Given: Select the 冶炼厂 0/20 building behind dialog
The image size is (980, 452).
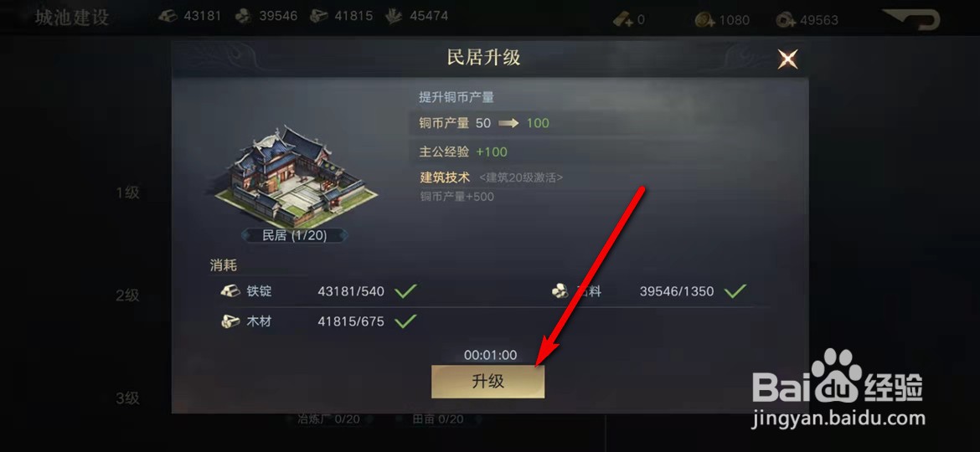Looking at the screenshot, I should click(328, 419).
